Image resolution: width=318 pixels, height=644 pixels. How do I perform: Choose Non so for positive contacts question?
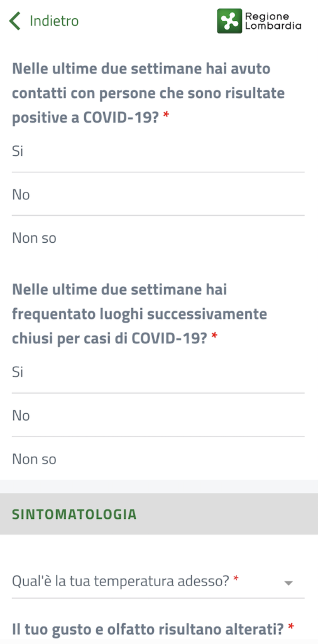tap(158, 238)
